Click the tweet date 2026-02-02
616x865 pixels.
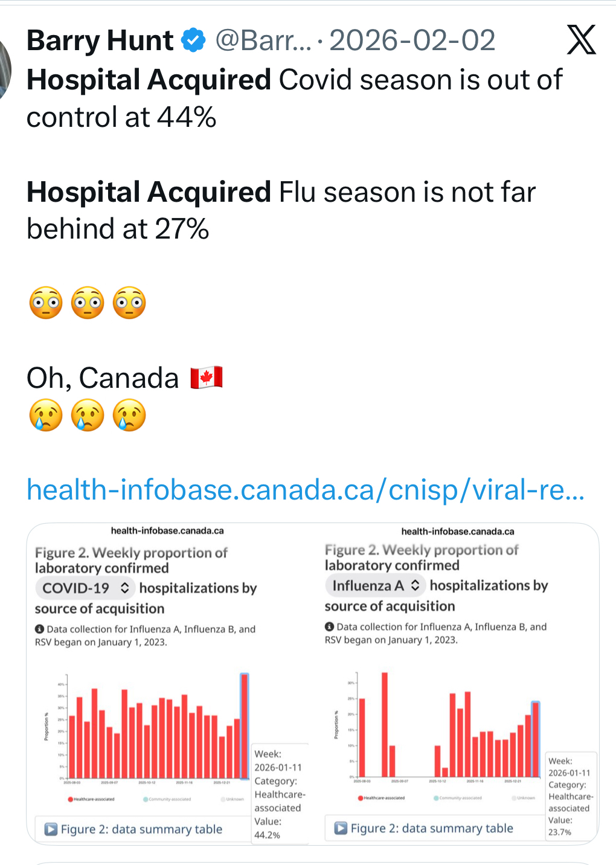tap(412, 40)
